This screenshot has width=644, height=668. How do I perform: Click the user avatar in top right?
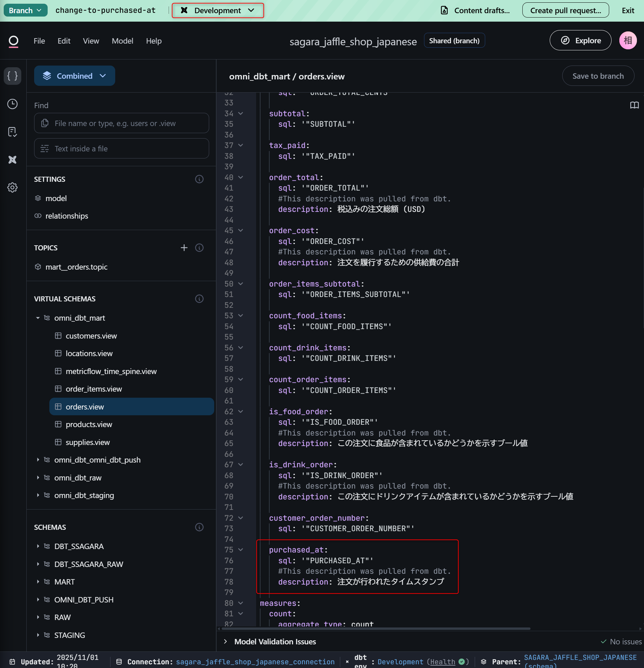click(x=628, y=41)
